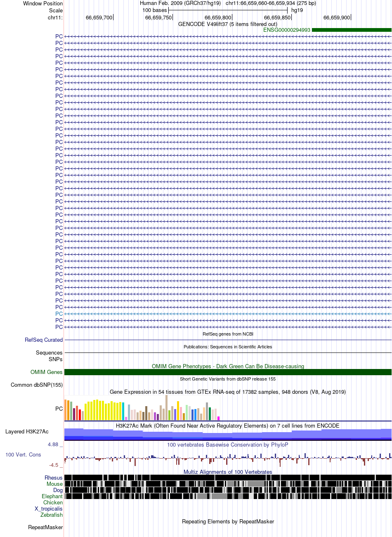Screen dimensions: 392x537
Task: Click the Window Position label
Action: pos(43,4)
